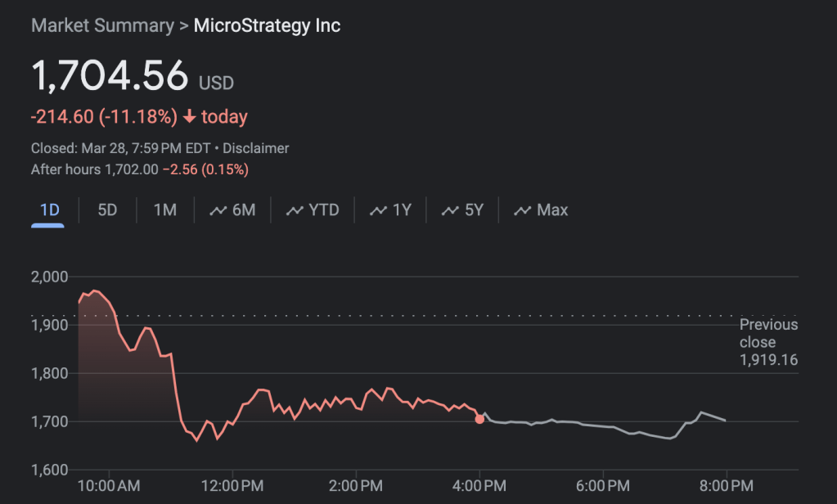Click the red down arrow near today
This screenshot has height=504, width=837.
(189, 117)
